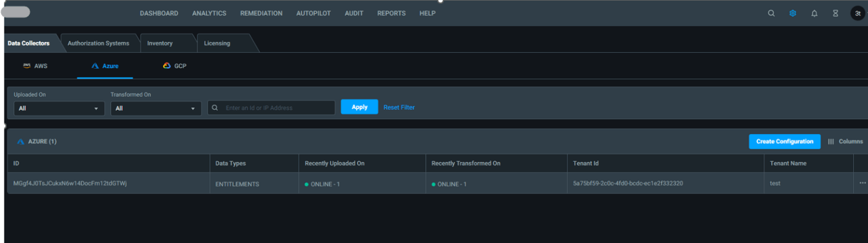Open REMEDIATION in top navigation
868x243 pixels.
point(261,13)
